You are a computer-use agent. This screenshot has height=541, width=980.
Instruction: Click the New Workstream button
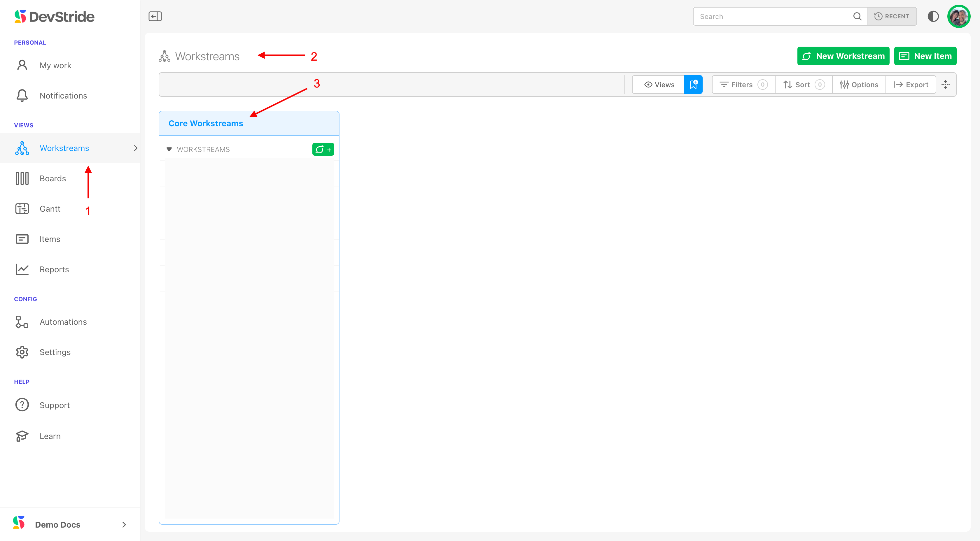pyautogui.click(x=843, y=56)
